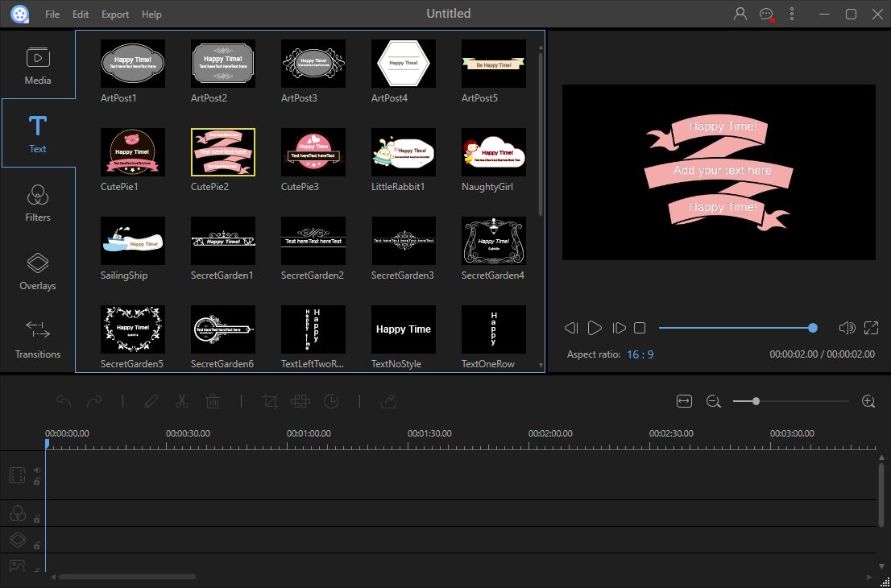Viewport: 891px width, 588px height.
Task: Open the clip Duration clock tool
Action: (331, 400)
